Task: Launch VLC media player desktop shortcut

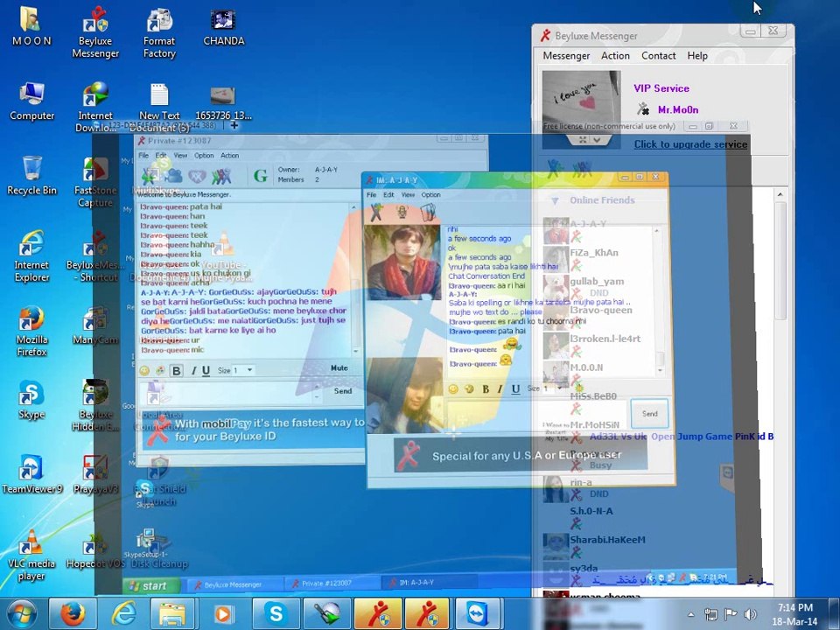Action: (x=31, y=555)
